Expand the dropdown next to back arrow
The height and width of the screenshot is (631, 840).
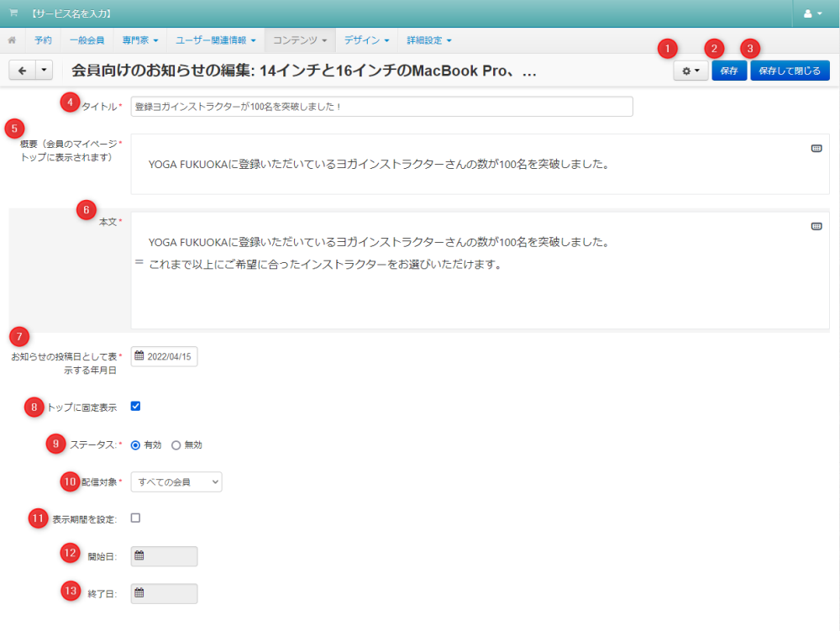44,71
